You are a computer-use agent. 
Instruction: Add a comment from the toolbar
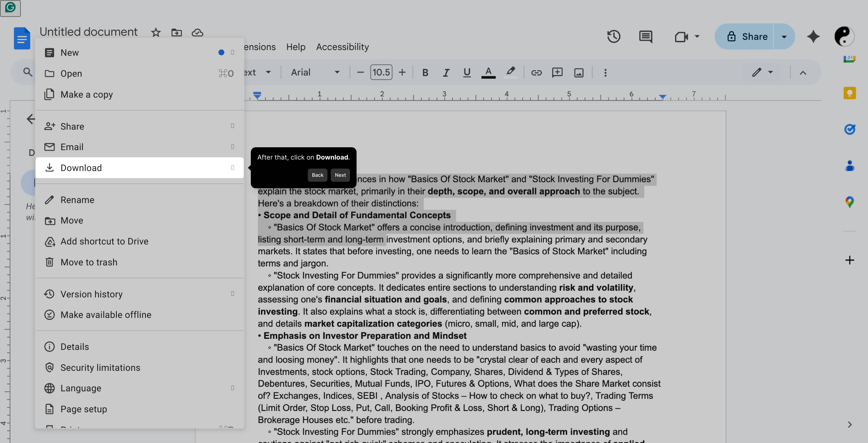[x=557, y=73]
